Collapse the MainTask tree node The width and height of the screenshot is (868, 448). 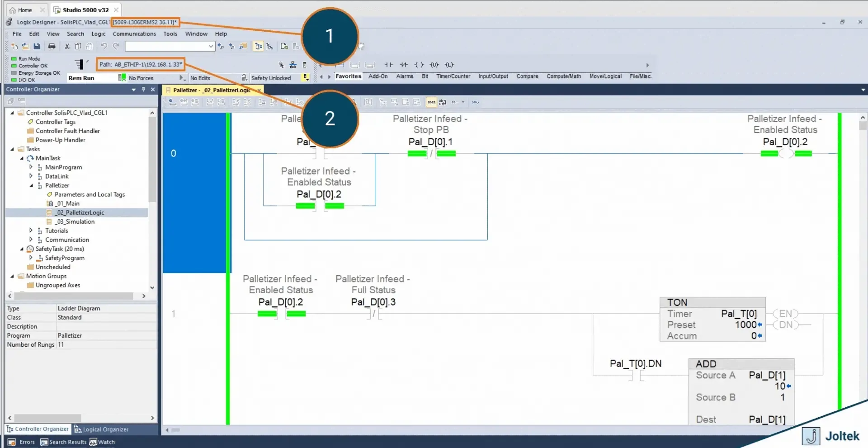click(22, 158)
